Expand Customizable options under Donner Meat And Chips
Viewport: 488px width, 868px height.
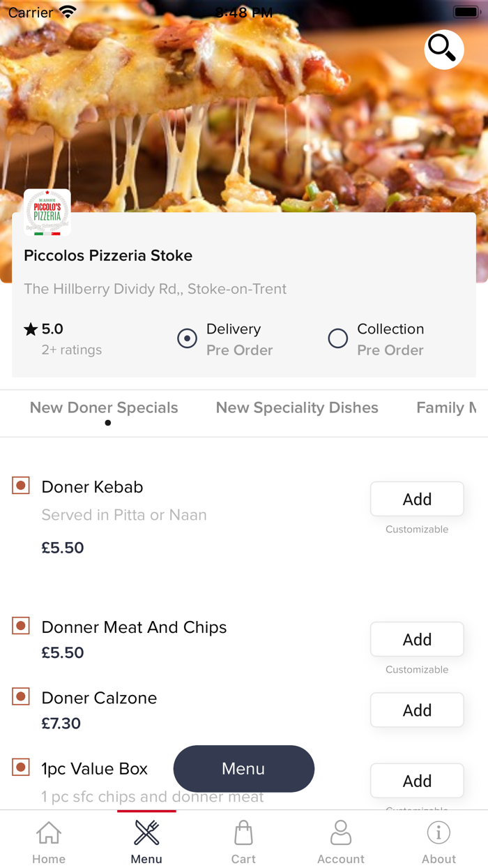click(416, 669)
